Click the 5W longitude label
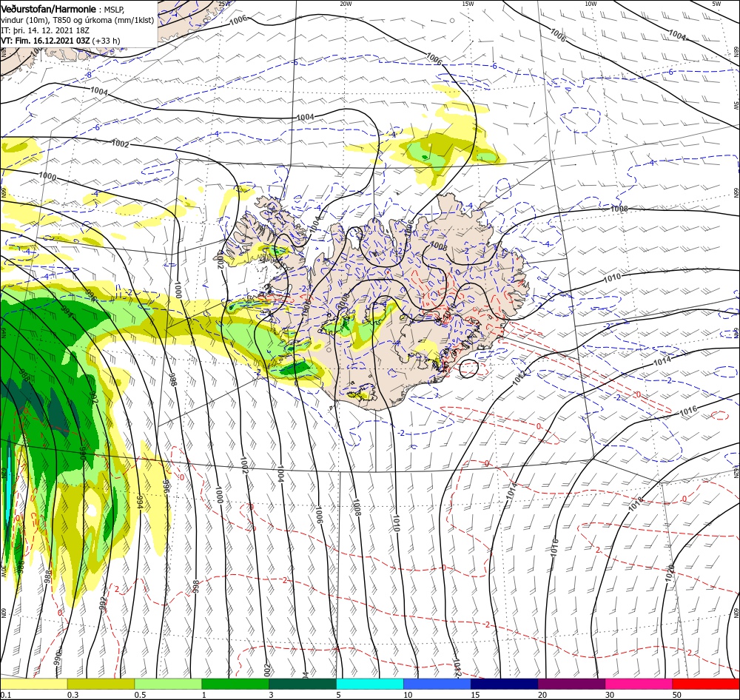740x700 pixels. click(x=716, y=4)
